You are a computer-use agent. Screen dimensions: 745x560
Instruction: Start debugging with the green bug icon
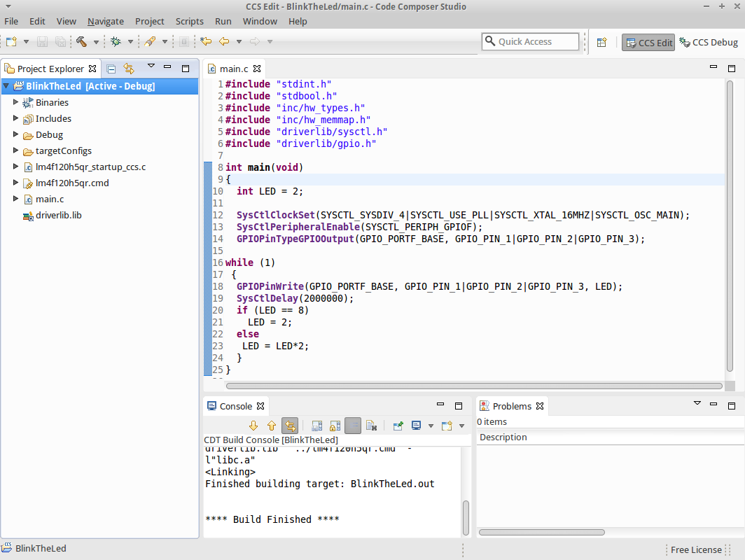pos(116,42)
